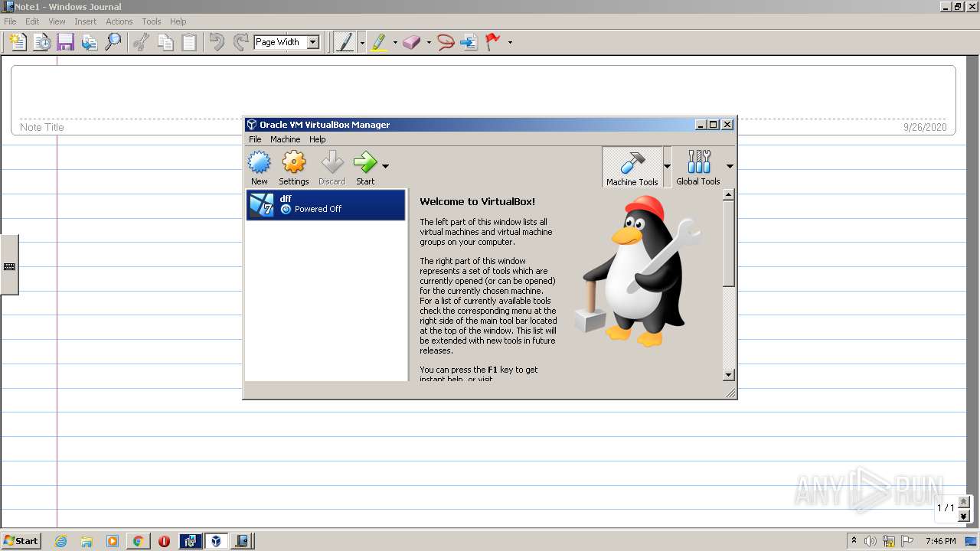Viewport: 980px width, 551px height.
Task: Launch Google Chrome from taskbar
Action: coord(138,541)
